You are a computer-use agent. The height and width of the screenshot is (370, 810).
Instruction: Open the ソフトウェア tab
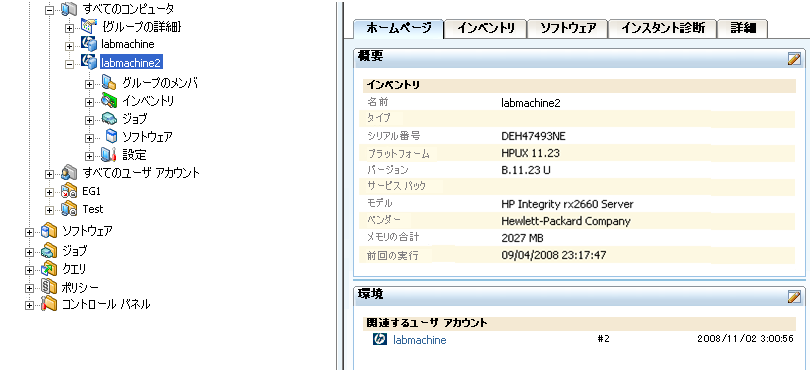(567, 28)
